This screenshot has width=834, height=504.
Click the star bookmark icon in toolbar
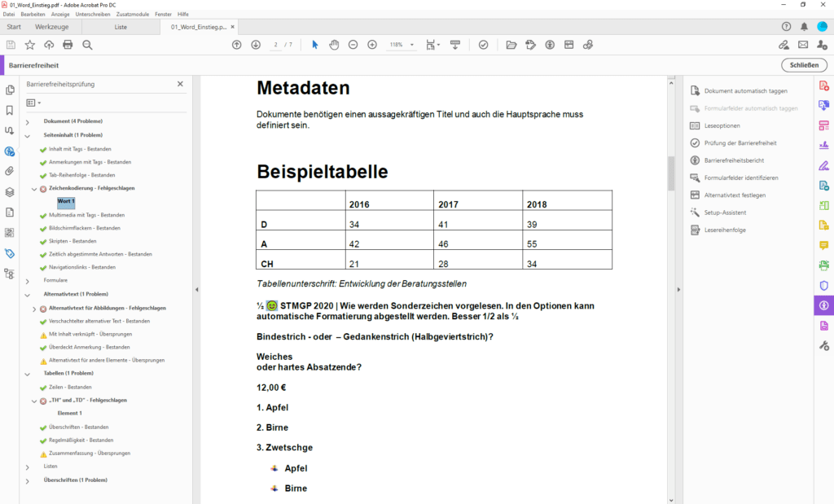tap(30, 46)
